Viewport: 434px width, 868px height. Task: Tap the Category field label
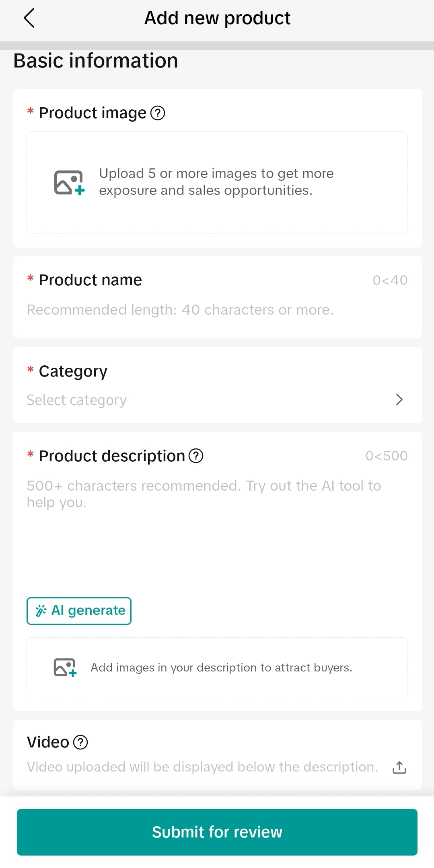73,371
